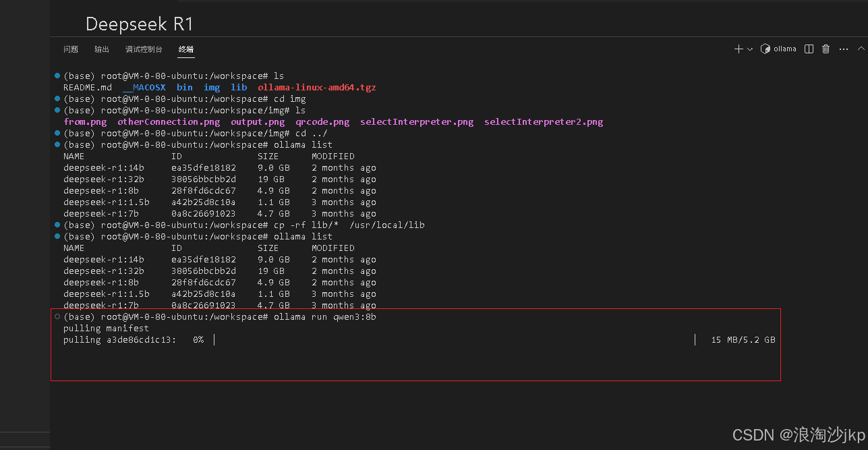Click the 0% download percentage

coord(198,339)
